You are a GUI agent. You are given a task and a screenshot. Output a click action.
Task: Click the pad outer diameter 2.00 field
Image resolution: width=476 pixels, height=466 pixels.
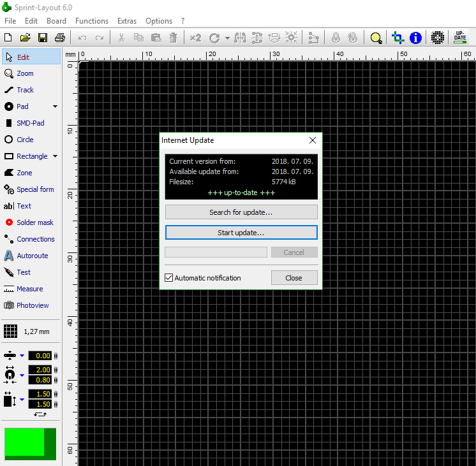[40, 370]
